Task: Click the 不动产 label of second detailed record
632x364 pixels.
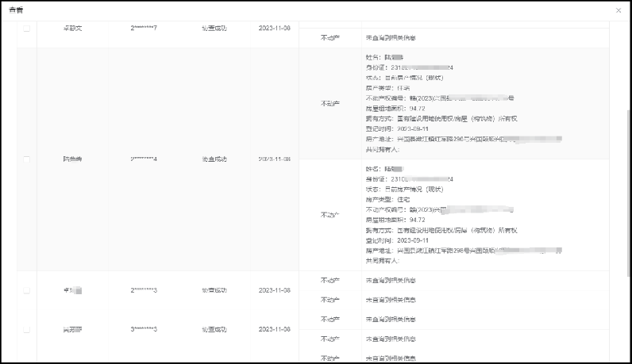Action: [x=329, y=215]
